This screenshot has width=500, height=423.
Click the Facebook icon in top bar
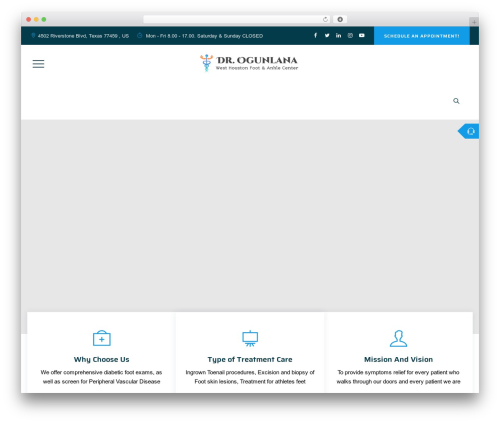point(315,35)
